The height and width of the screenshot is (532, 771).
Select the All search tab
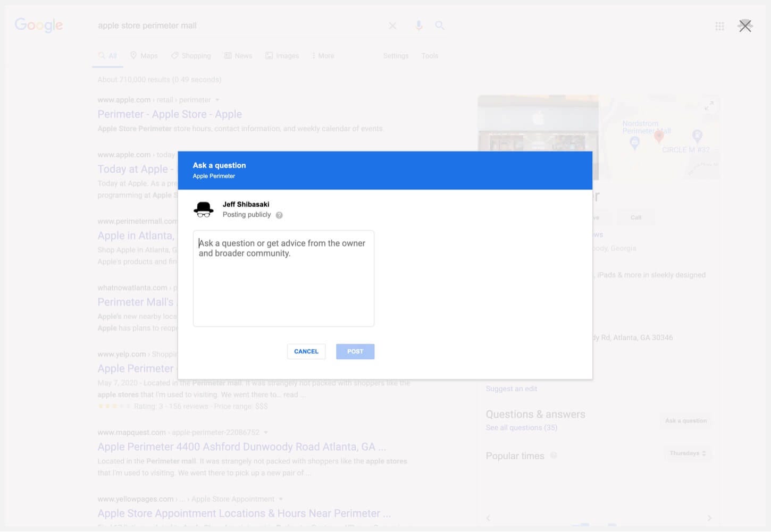coord(107,56)
